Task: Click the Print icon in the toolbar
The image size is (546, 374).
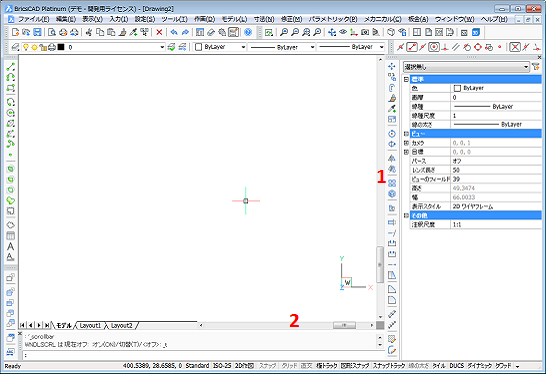Action: click(x=63, y=32)
